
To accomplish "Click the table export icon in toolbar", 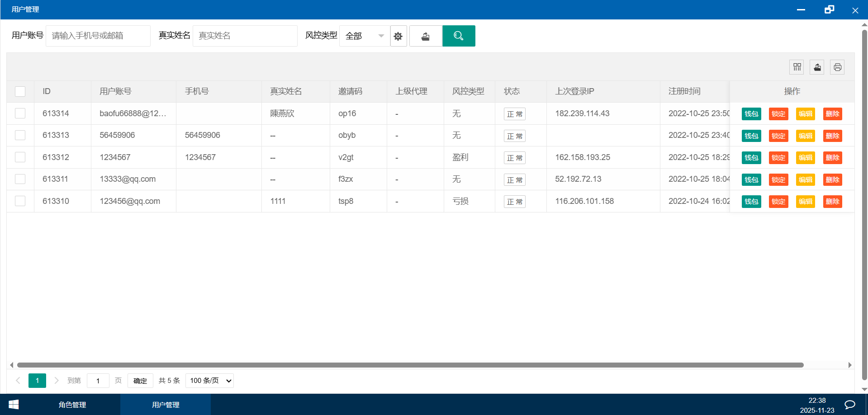I will pos(817,67).
